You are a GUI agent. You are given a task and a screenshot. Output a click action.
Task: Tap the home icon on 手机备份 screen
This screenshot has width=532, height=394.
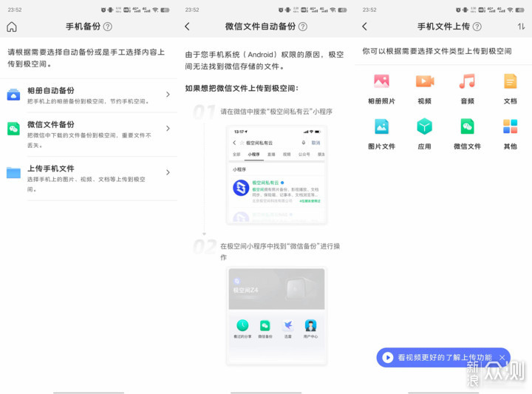click(12, 27)
